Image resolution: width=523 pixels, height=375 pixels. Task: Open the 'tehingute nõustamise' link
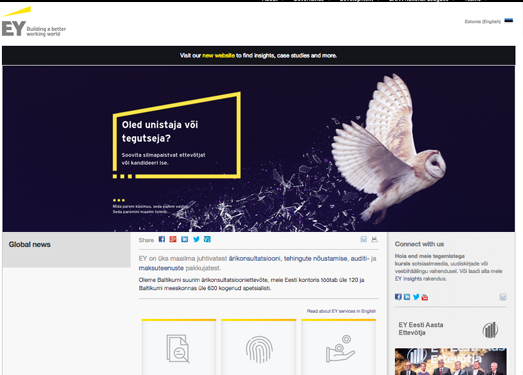(316, 258)
